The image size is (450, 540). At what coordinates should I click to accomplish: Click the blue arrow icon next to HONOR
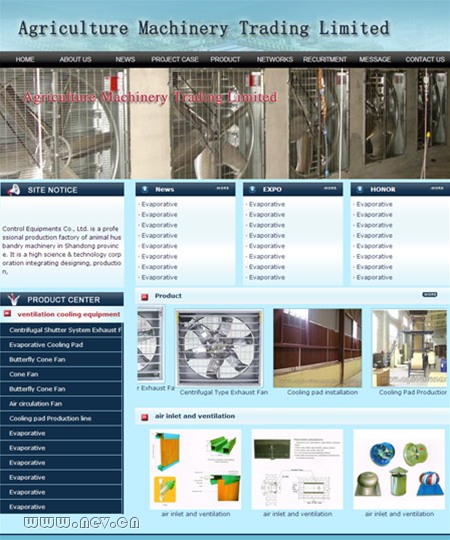tap(359, 189)
